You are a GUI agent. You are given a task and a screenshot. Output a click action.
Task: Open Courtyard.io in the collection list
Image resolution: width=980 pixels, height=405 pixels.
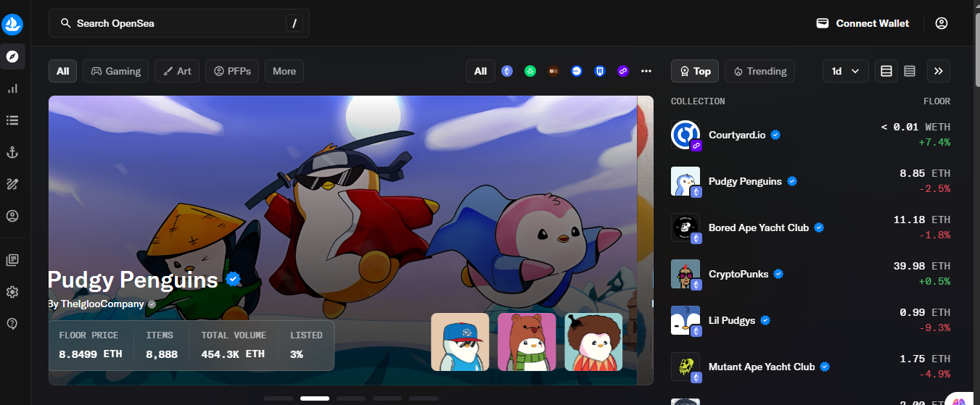pyautogui.click(x=810, y=135)
